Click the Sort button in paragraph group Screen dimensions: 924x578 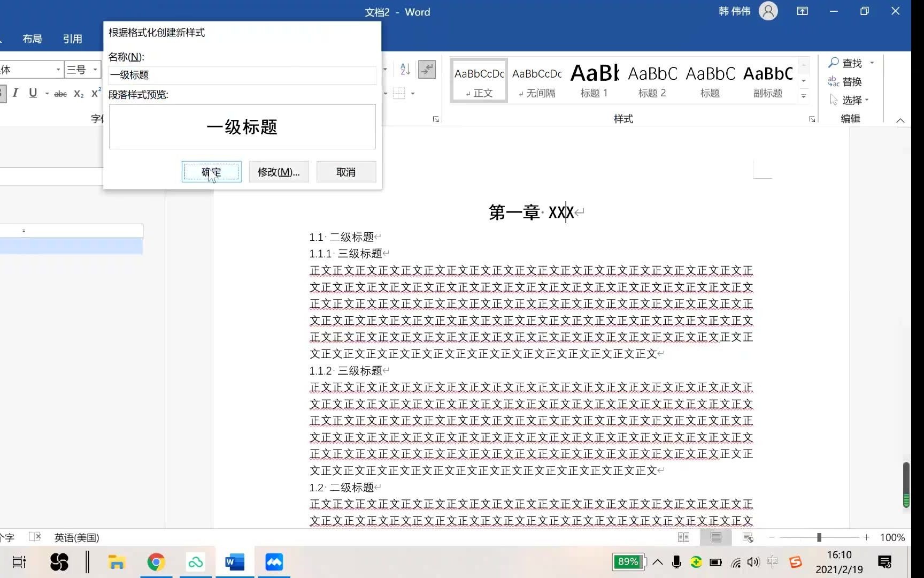tap(403, 69)
